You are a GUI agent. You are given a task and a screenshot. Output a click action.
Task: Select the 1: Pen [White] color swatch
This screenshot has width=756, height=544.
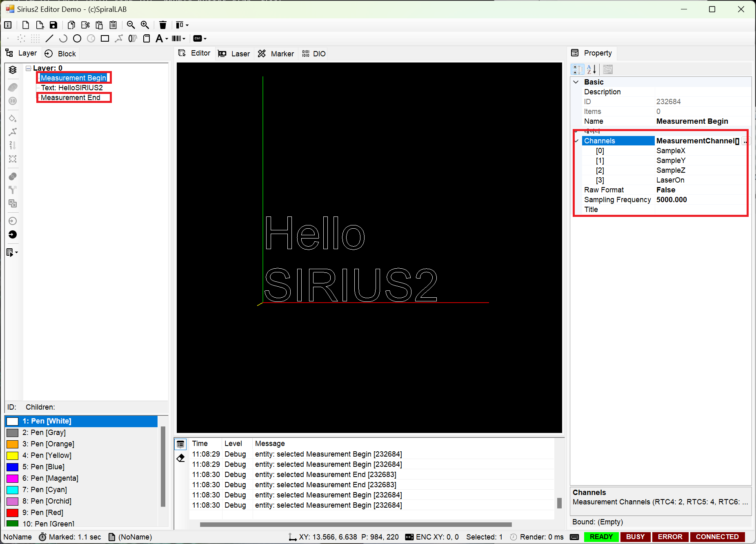13,421
